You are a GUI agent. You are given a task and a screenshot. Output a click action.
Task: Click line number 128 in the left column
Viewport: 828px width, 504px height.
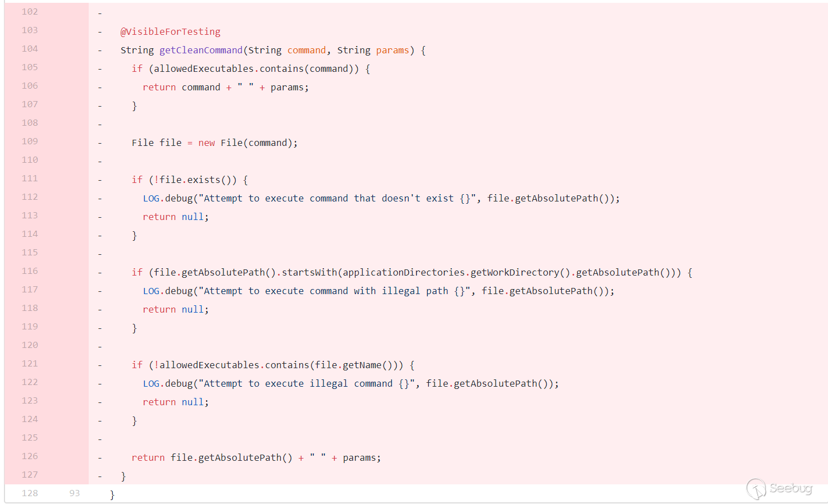click(30, 493)
